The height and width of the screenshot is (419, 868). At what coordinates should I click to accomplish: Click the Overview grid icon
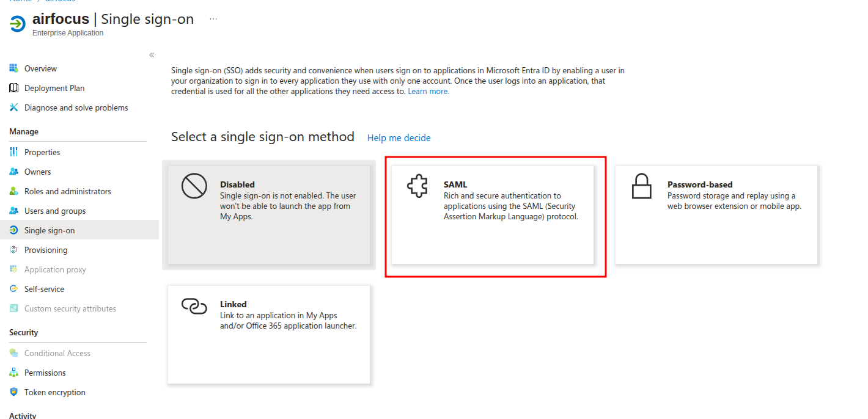(13, 68)
